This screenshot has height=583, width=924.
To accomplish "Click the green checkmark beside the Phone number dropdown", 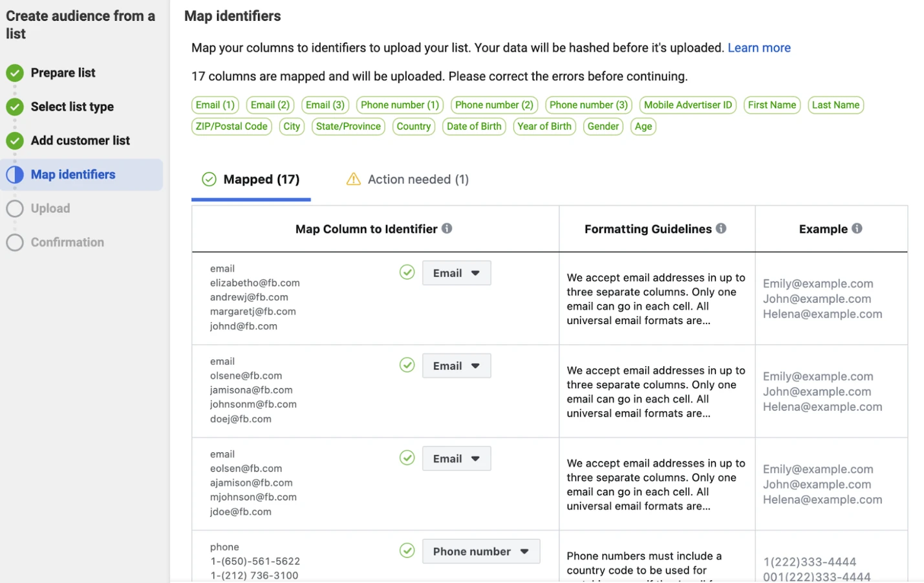I will tap(407, 551).
